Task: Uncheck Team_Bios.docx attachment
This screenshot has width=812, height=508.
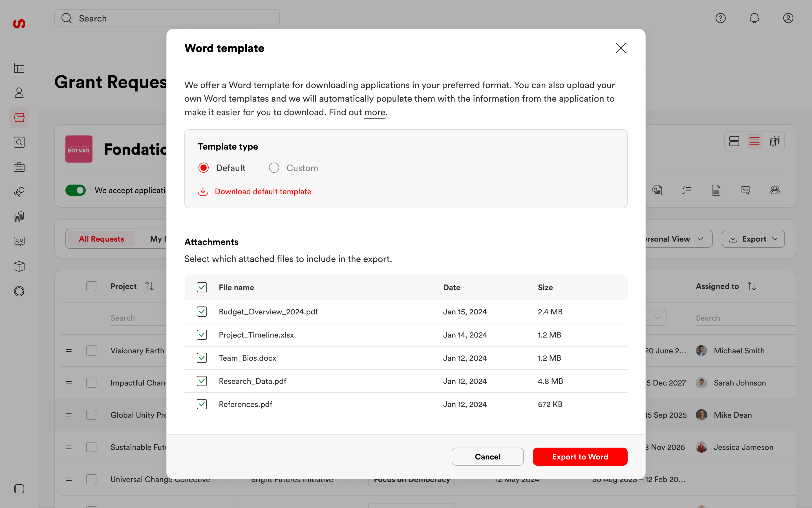Action: (202, 358)
